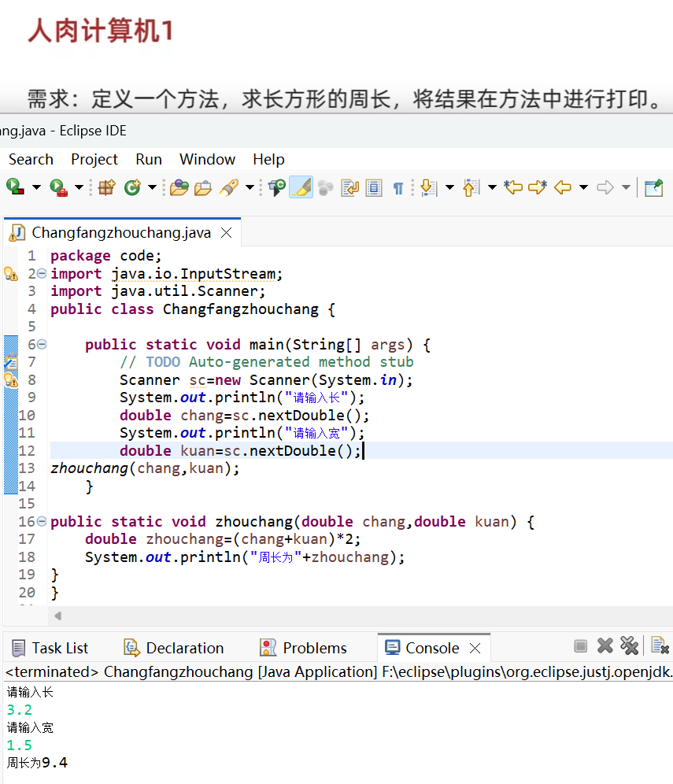This screenshot has width=673, height=784.
Task: Click the warning marker on line 8
Action: point(11,380)
